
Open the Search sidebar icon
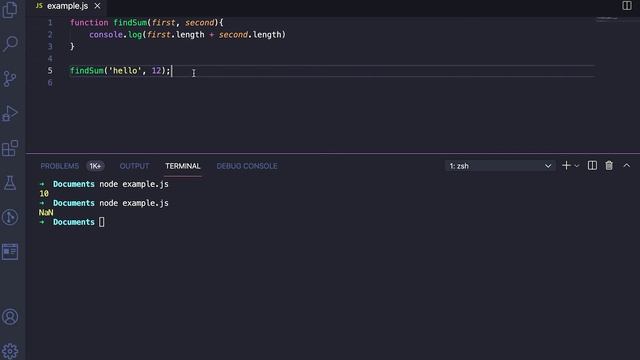click(10, 43)
